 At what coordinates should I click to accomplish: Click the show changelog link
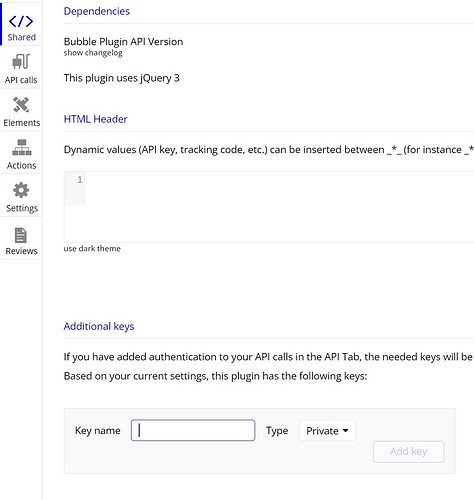93,53
